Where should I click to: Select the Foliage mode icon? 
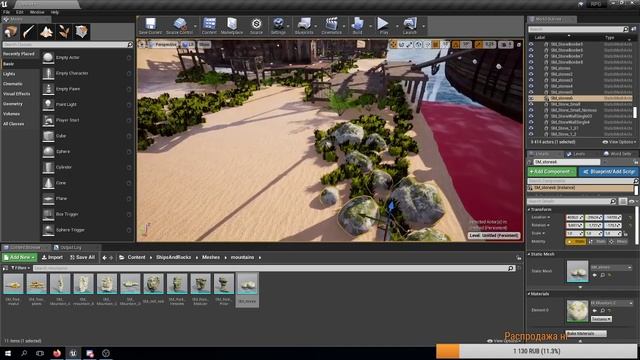[64, 32]
